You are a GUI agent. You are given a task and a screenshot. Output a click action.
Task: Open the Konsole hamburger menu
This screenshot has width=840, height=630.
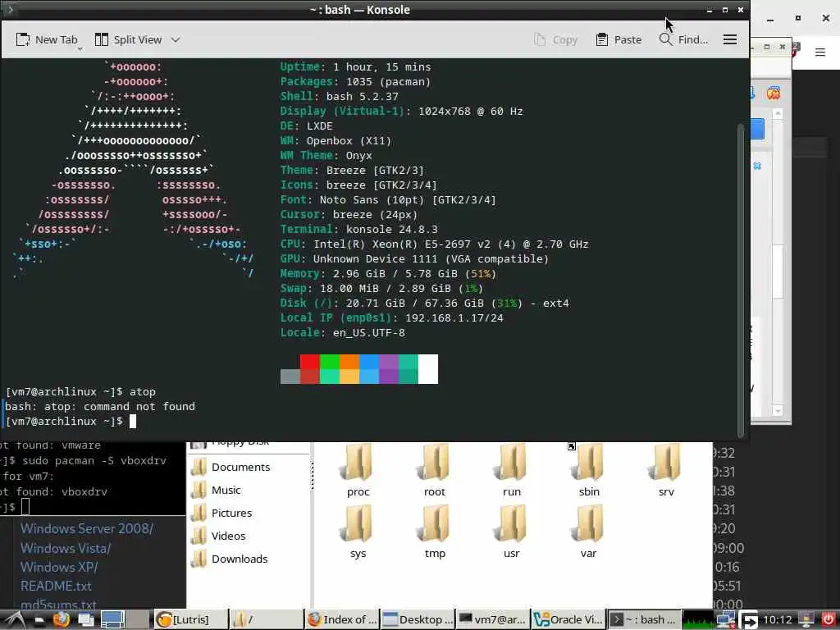pos(729,39)
